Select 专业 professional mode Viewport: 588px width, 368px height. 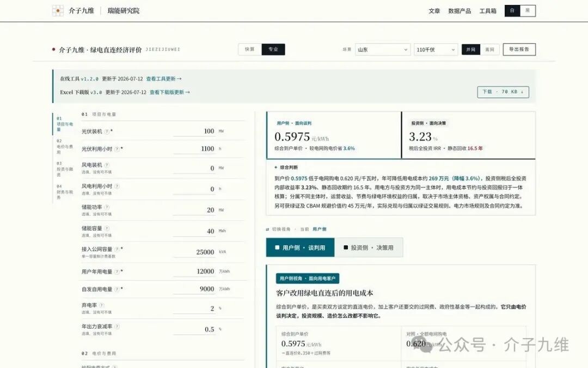point(273,49)
